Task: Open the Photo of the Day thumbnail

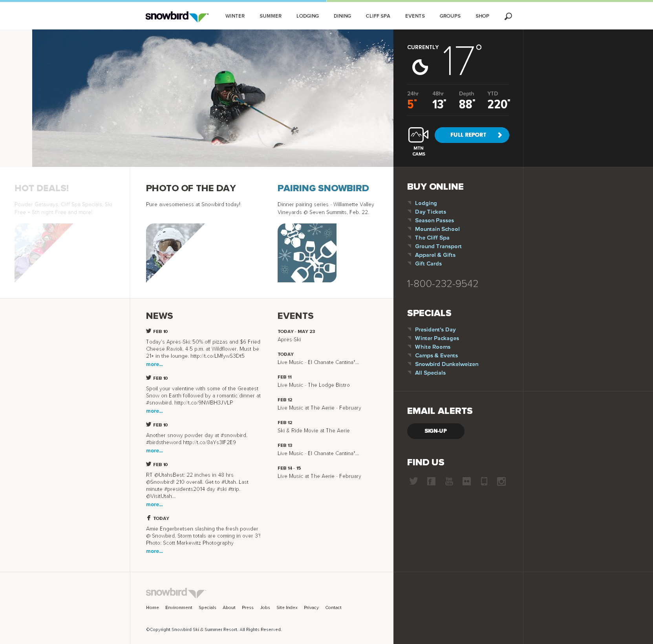Action: (176, 253)
